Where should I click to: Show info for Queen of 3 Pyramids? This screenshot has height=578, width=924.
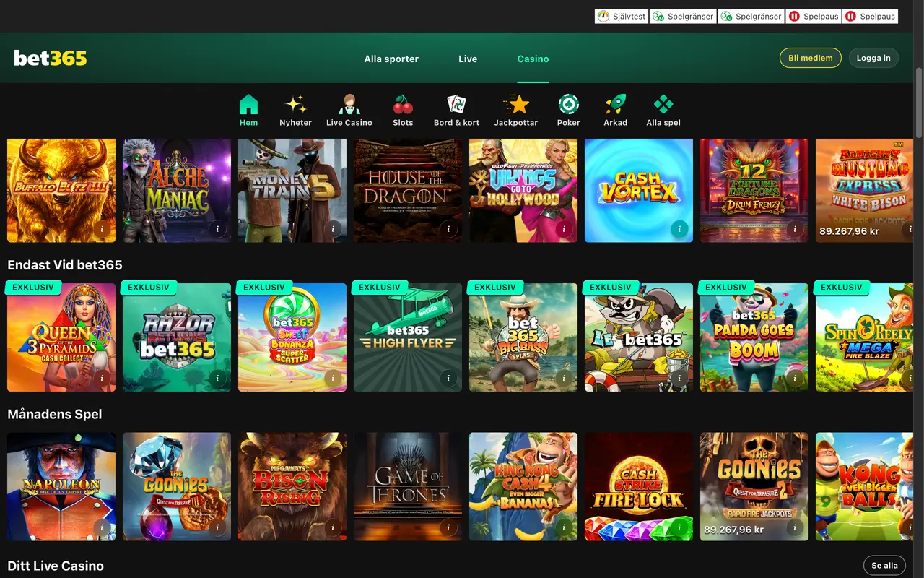pyautogui.click(x=103, y=378)
